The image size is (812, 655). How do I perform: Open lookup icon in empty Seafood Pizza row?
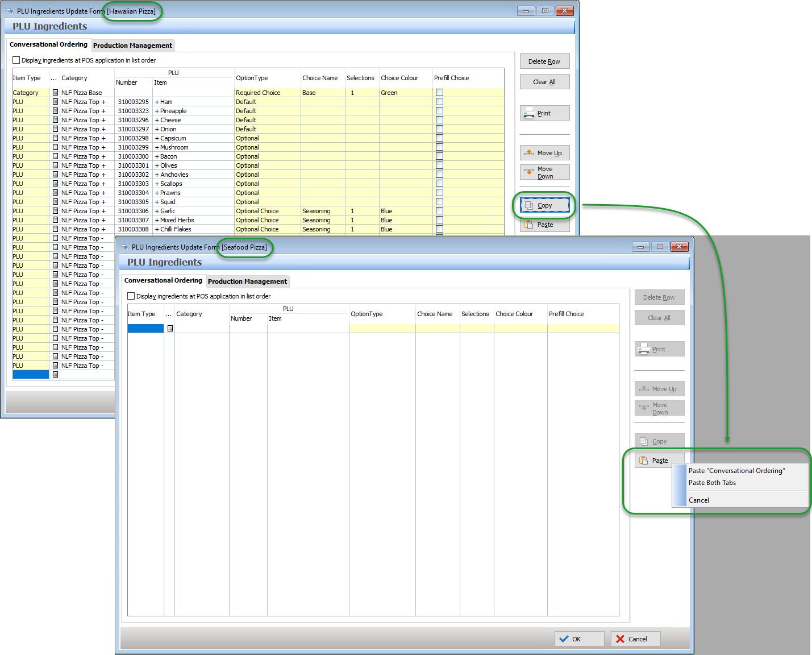tap(170, 329)
